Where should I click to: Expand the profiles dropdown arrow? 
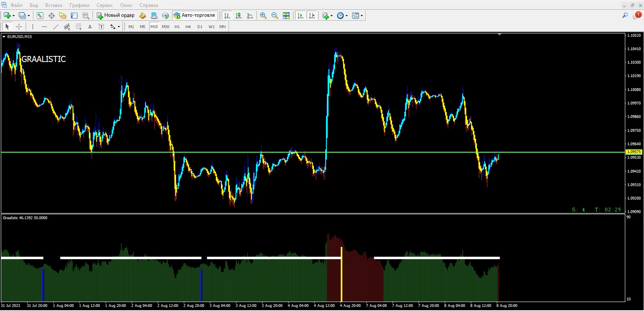[29, 16]
